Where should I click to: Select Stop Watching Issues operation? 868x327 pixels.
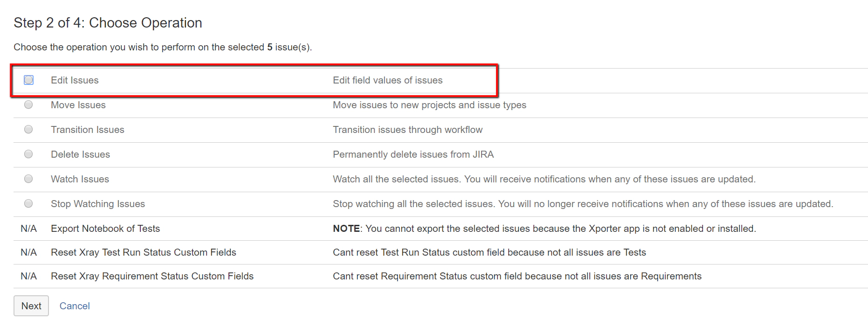(x=28, y=204)
